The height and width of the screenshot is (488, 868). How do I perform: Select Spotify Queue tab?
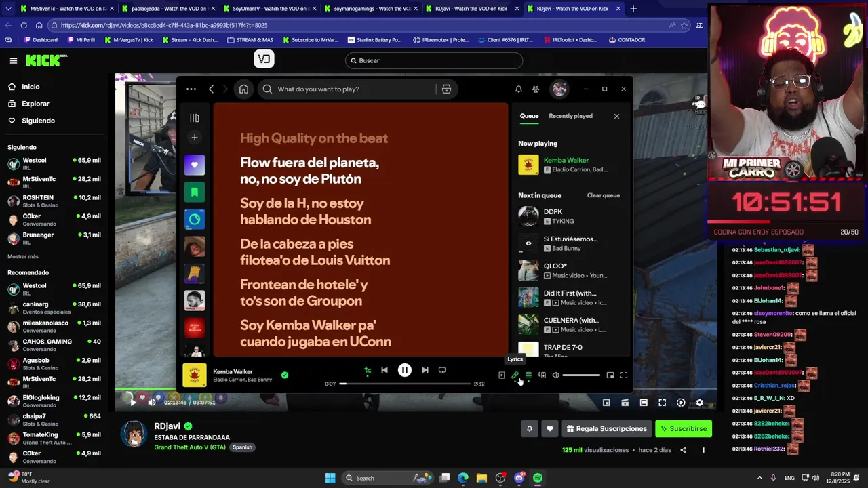coord(529,116)
